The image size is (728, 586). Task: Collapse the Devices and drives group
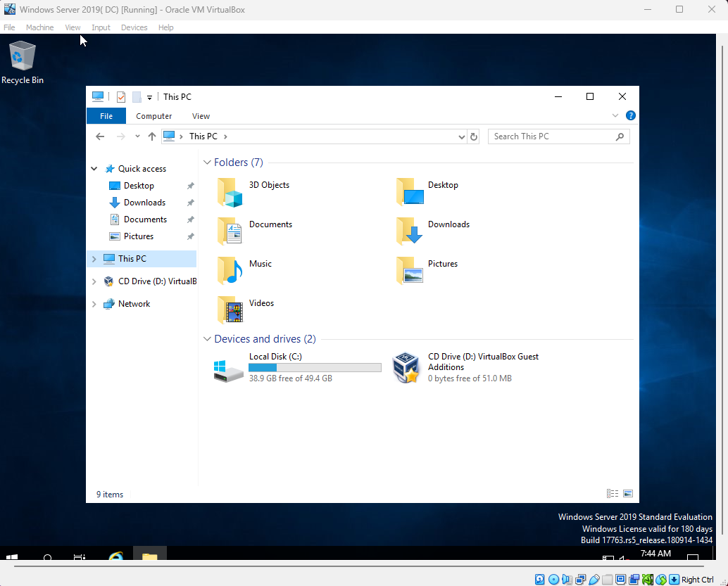tap(207, 339)
